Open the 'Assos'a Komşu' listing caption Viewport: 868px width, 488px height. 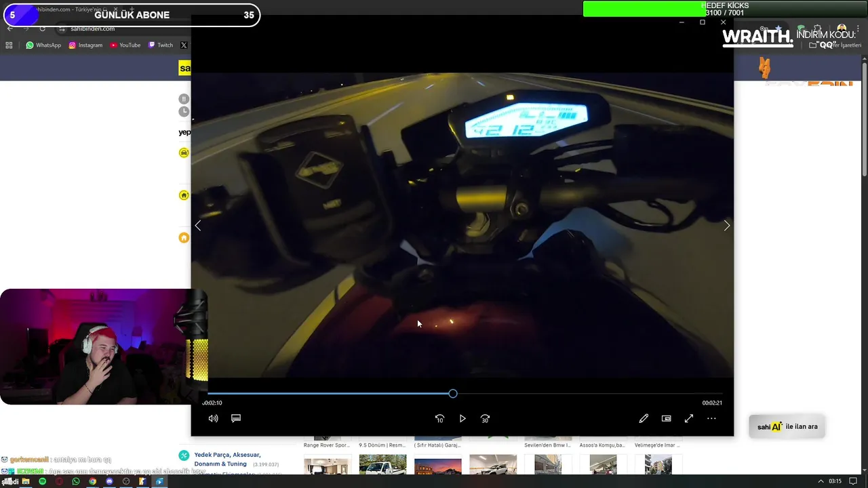point(602,445)
